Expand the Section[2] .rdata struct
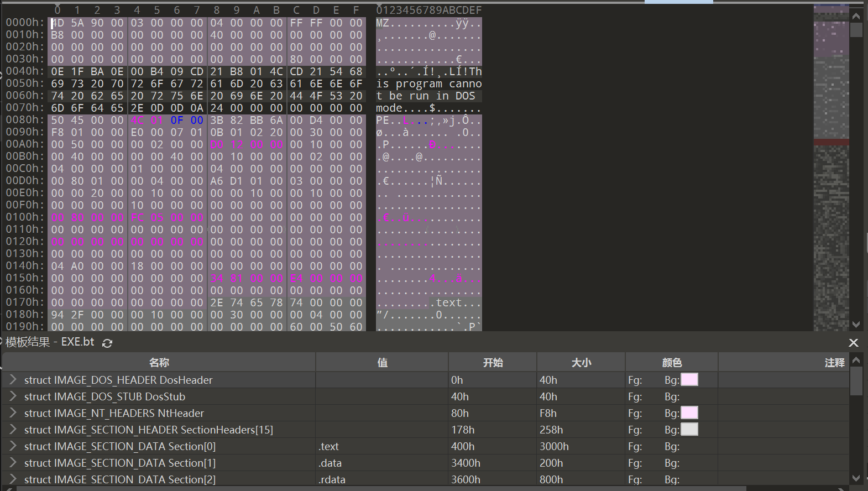 13,479
